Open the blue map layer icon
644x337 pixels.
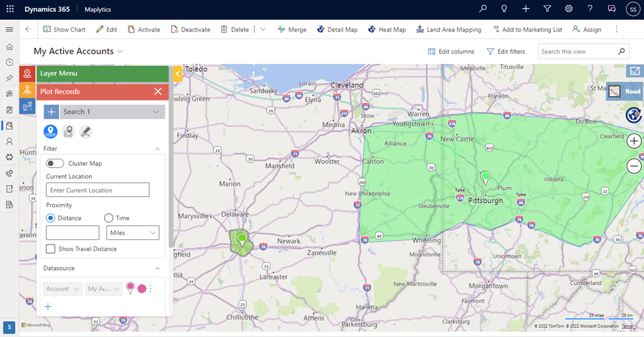(27, 106)
